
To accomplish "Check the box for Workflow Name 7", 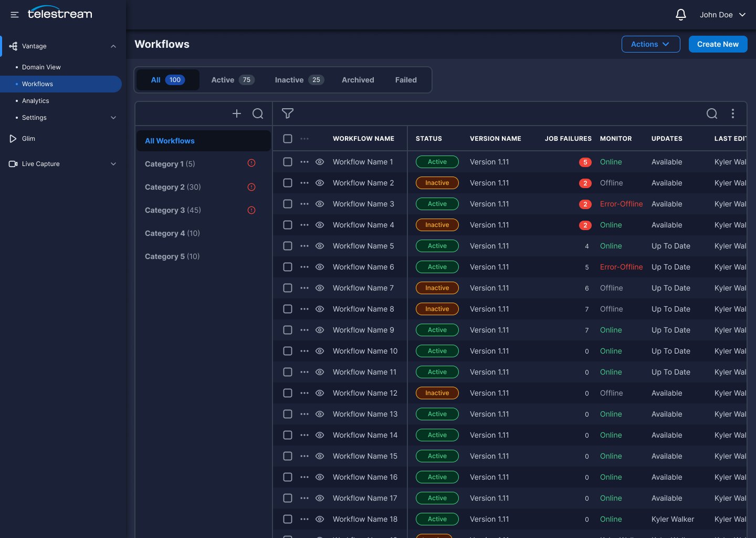I will 288,288.
